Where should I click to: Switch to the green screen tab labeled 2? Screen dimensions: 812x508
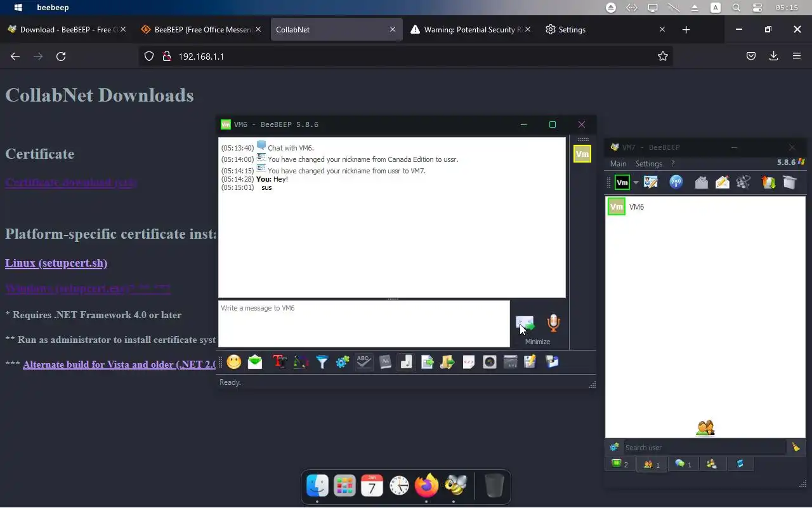click(x=620, y=464)
